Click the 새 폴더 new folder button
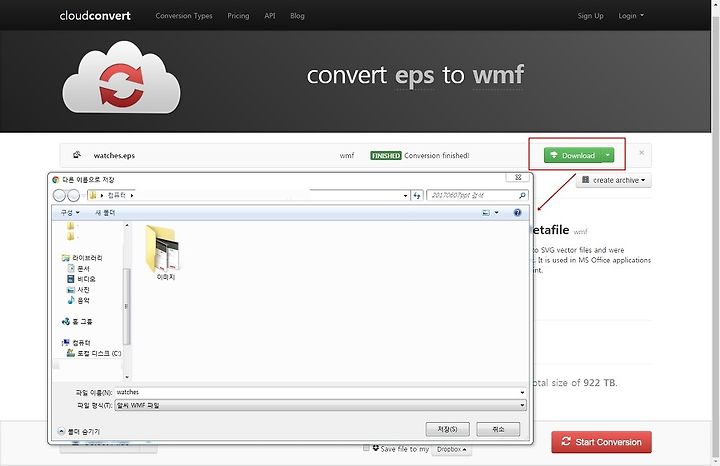 (x=105, y=213)
